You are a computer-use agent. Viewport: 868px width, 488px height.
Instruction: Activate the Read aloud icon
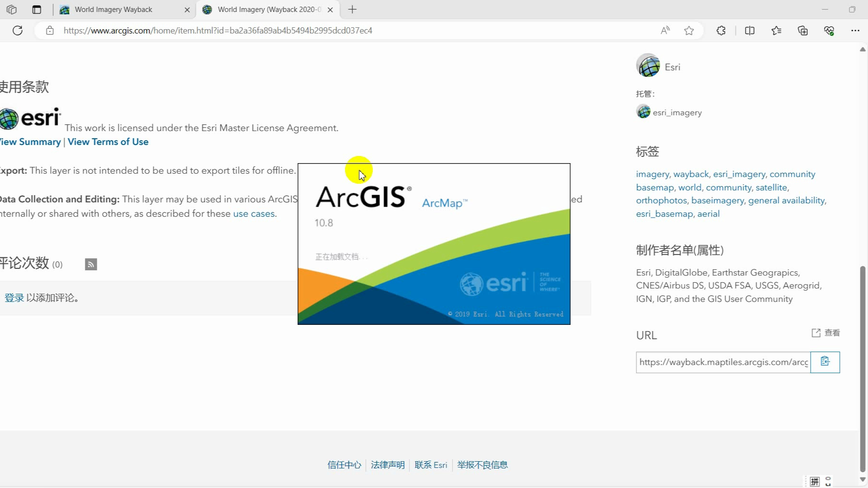[665, 31]
